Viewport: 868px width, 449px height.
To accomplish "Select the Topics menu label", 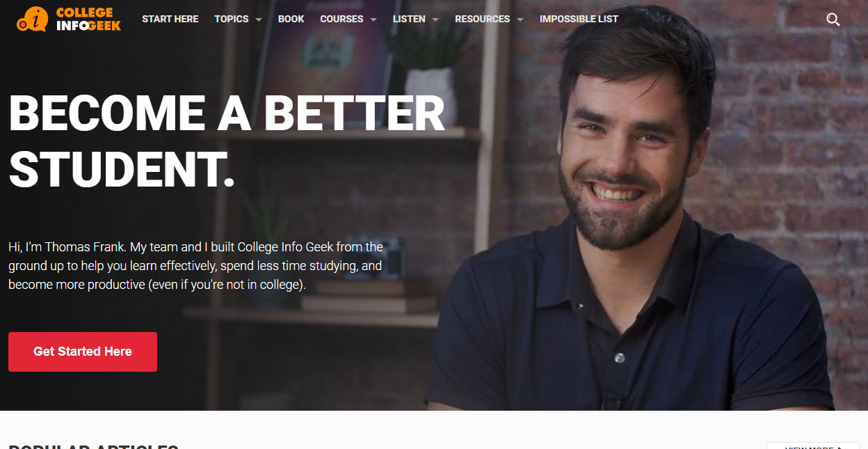I will [x=232, y=19].
